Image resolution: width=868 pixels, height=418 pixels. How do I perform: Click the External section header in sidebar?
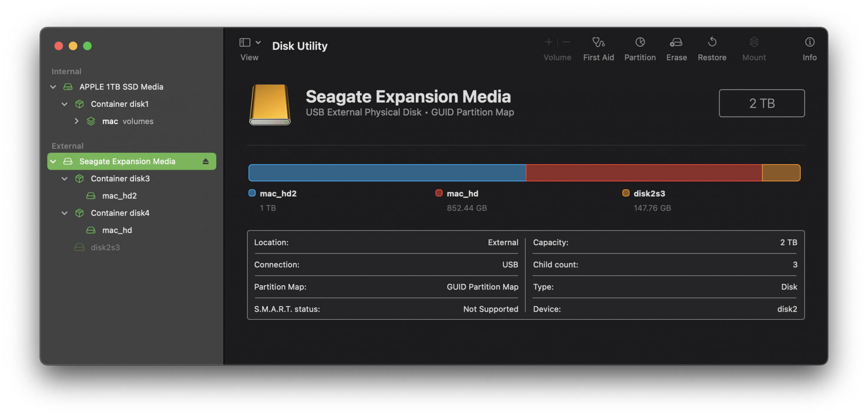click(x=68, y=146)
